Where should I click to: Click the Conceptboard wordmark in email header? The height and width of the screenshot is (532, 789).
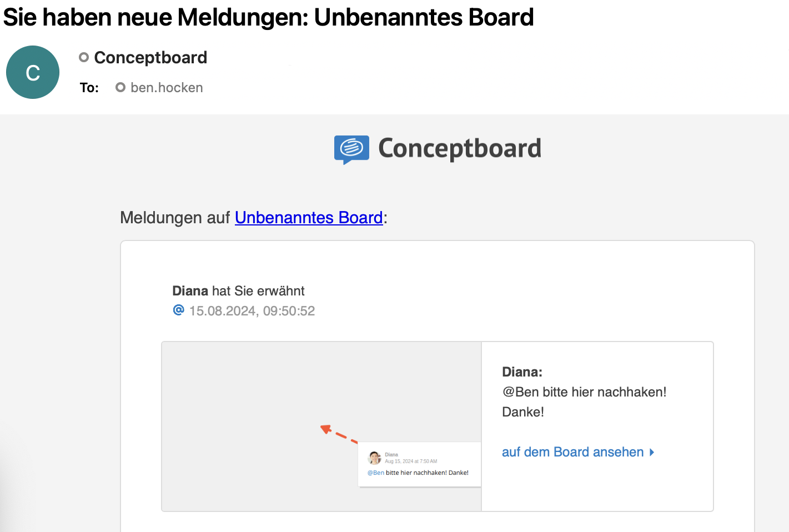[x=460, y=148]
